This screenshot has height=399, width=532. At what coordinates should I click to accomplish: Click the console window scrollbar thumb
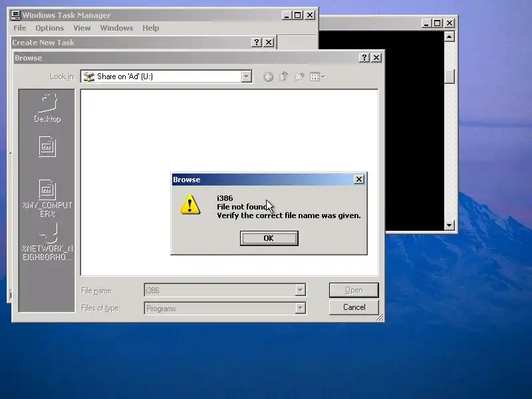tap(450, 76)
